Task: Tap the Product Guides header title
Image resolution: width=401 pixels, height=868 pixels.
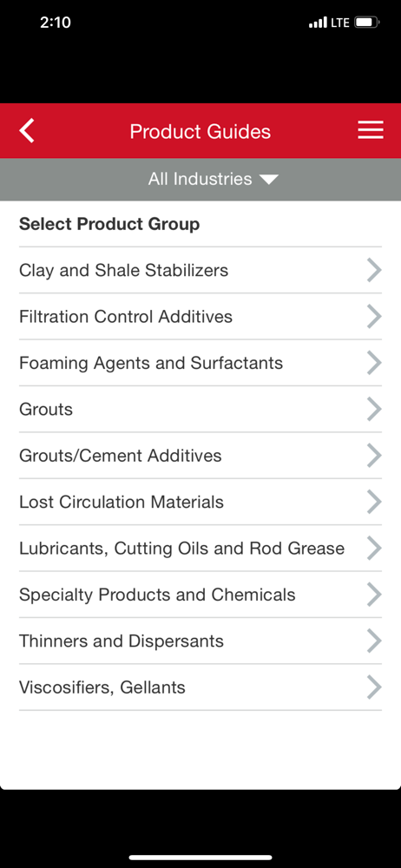Action: pos(200,132)
